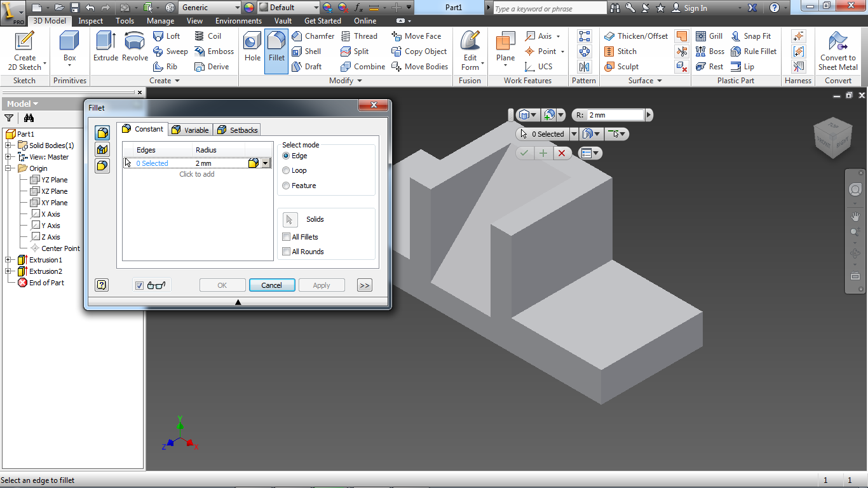The image size is (868, 488).
Task: Select the Extrude tool
Action: coord(105,48)
